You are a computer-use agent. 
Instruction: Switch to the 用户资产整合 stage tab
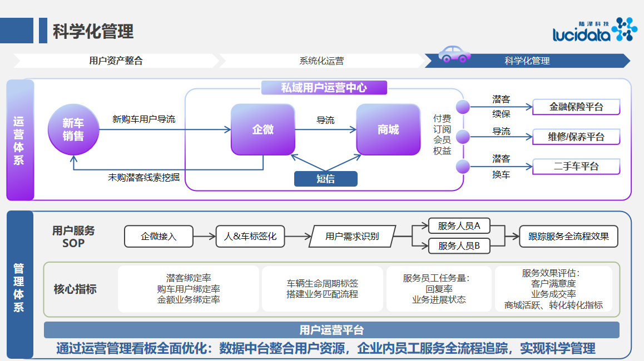coord(117,61)
